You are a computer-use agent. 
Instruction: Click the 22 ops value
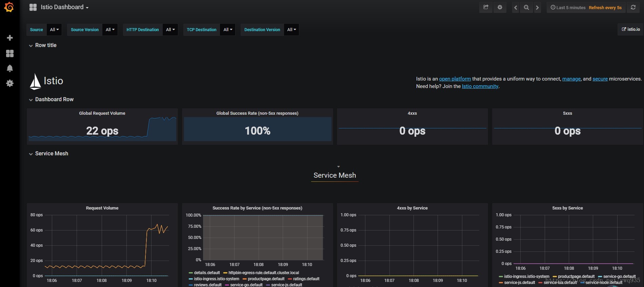(x=102, y=131)
